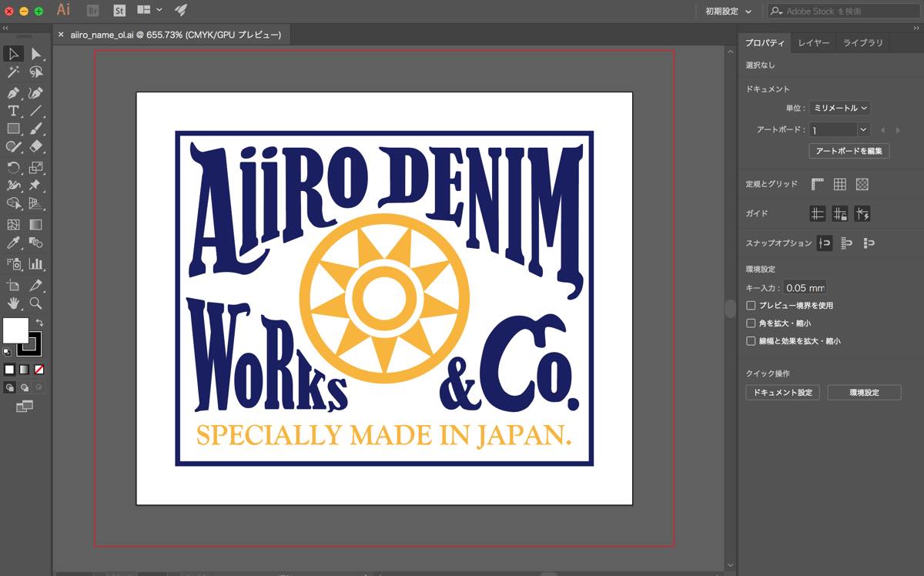Viewport: 924px width, 576px height.
Task: Pick the Eraser tool
Action: (35, 147)
